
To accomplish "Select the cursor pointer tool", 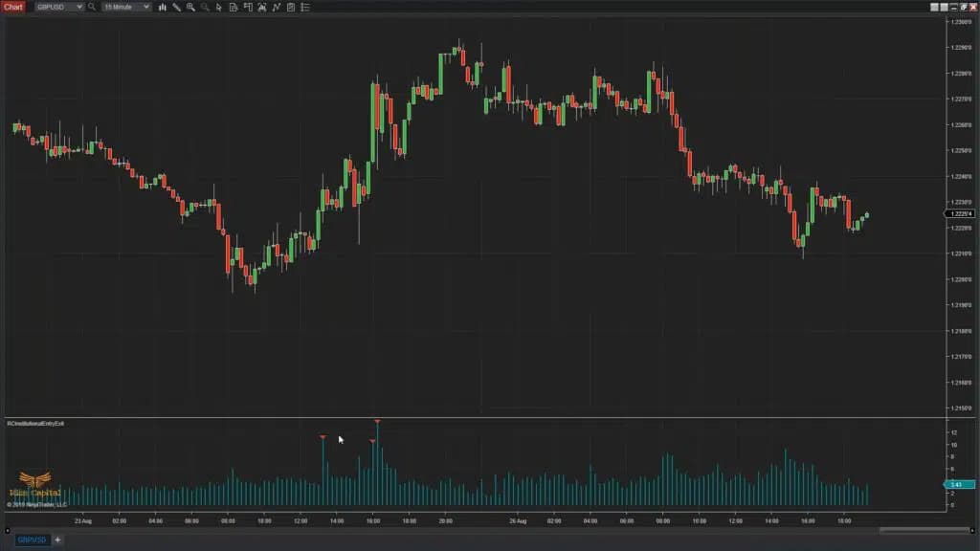I will point(219,8).
